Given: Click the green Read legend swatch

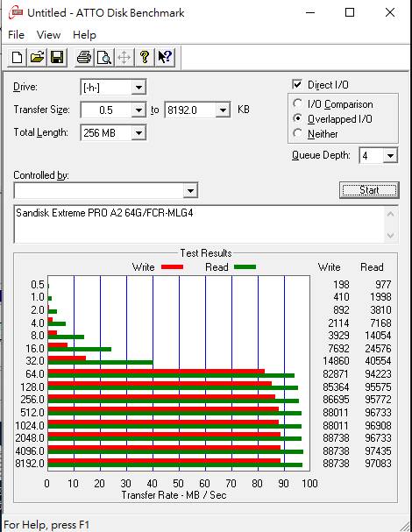Looking at the screenshot, I should tap(245, 267).
